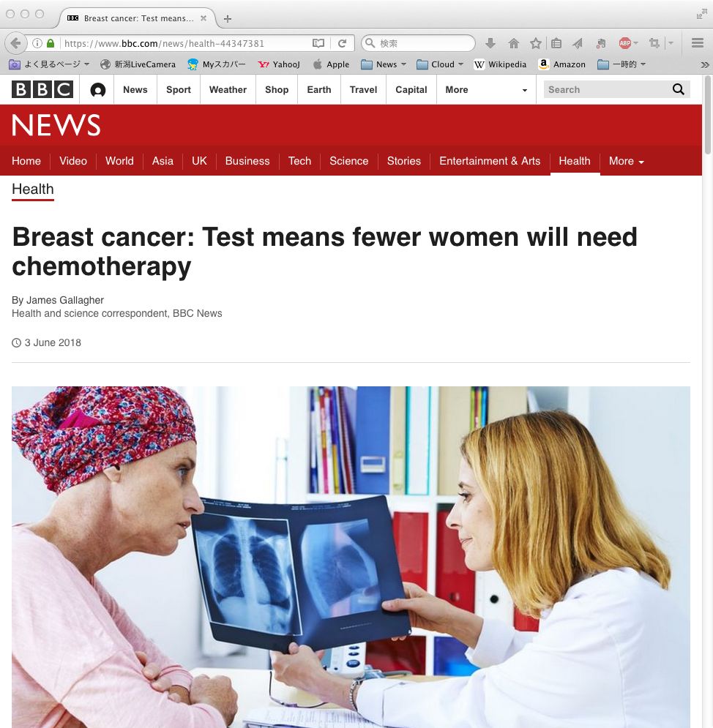Expand the BBC More dropdown arrow
The image size is (713, 728).
click(524, 90)
